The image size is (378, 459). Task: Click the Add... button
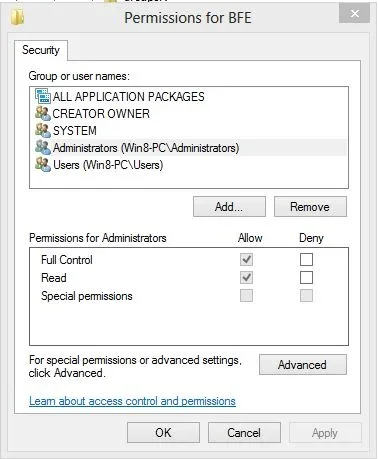coord(229,207)
